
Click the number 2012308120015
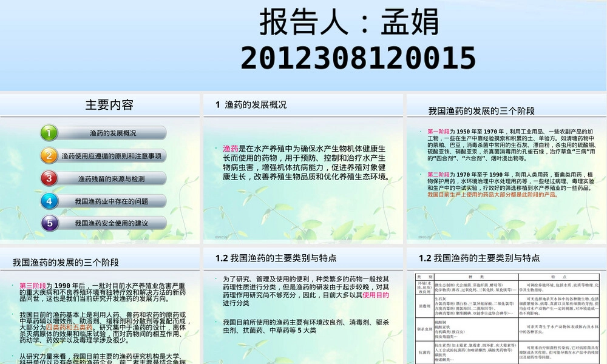coord(358,58)
